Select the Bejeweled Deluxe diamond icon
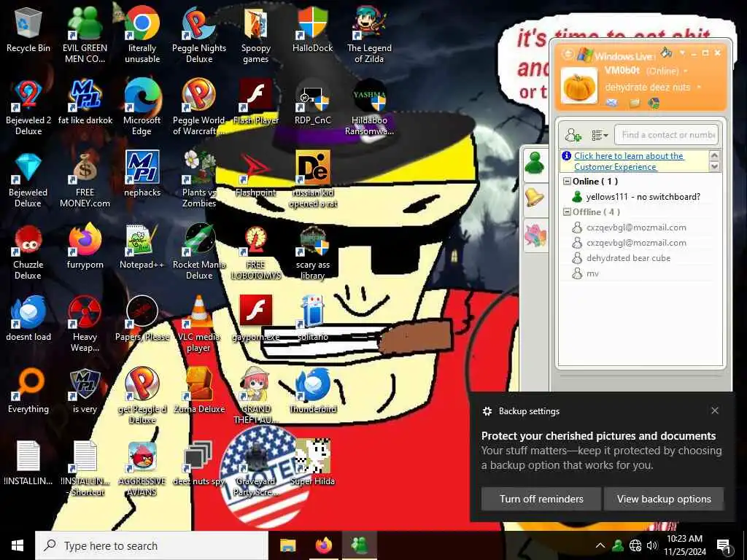This screenshot has width=747, height=560. (28, 180)
